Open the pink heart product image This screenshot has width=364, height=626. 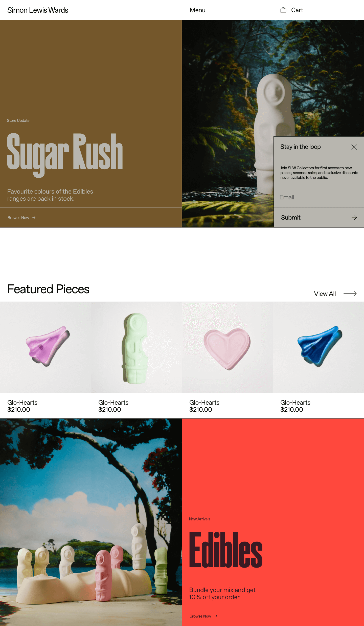227,347
